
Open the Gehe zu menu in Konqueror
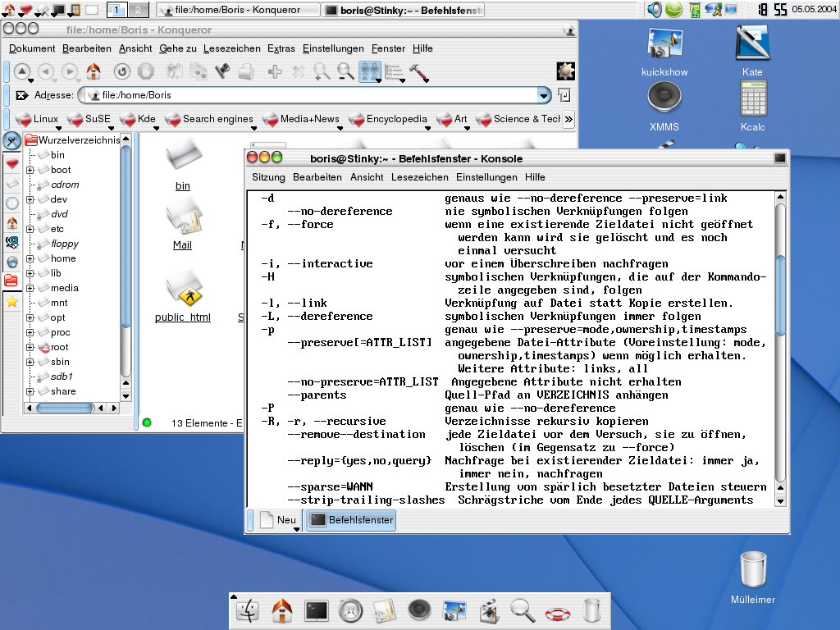point(178,48)
